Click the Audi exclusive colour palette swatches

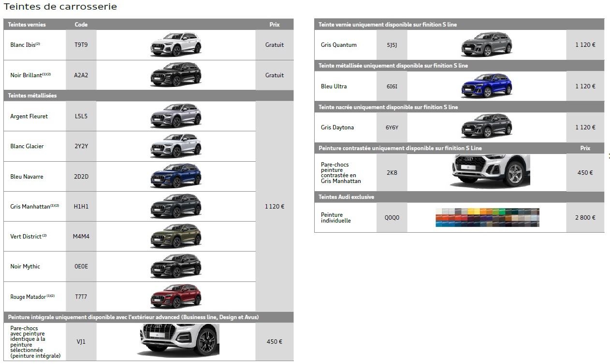pyautogui.click(x=487, y=217)
